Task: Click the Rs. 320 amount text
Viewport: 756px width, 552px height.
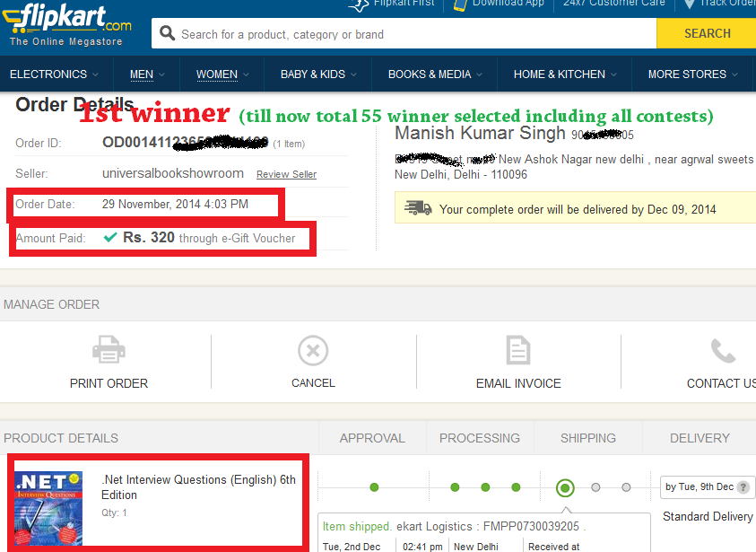Action: pos(149,237)
